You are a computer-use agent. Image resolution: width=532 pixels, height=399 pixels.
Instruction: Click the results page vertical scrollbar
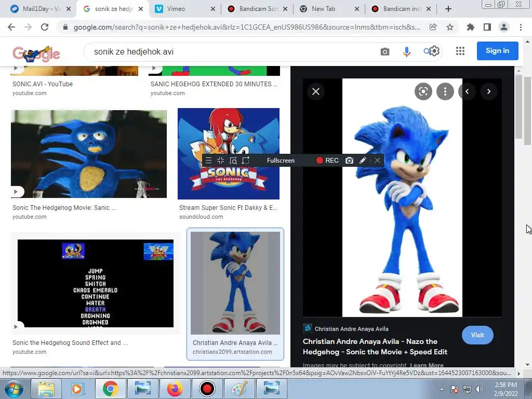[527, 112]
